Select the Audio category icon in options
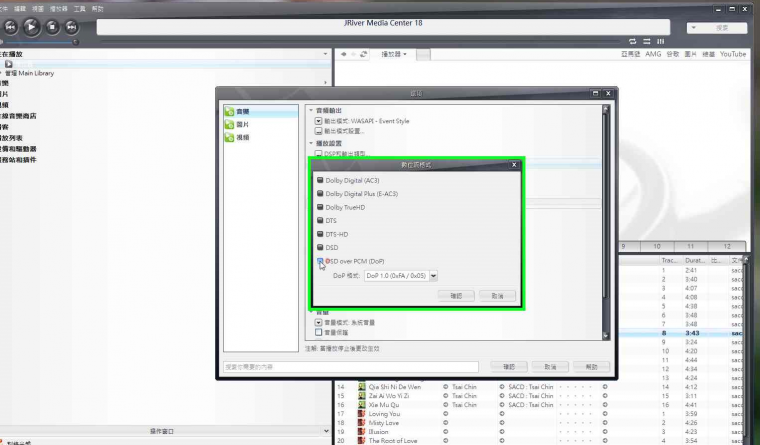This screenshot has width=760, height=445. click(x=230, y=111)
